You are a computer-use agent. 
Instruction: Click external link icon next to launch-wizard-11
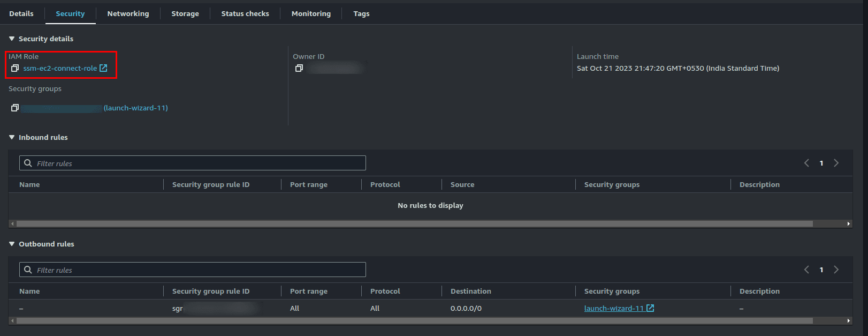[650, 308]
